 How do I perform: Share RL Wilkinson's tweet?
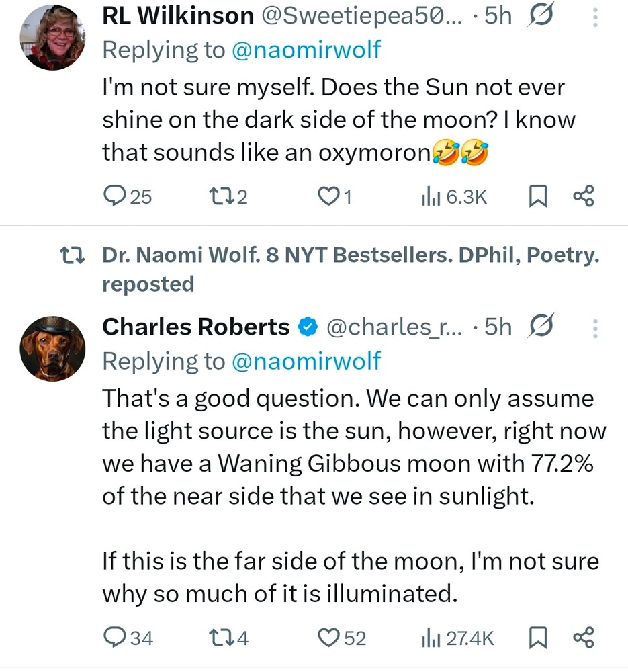(583, 196)
